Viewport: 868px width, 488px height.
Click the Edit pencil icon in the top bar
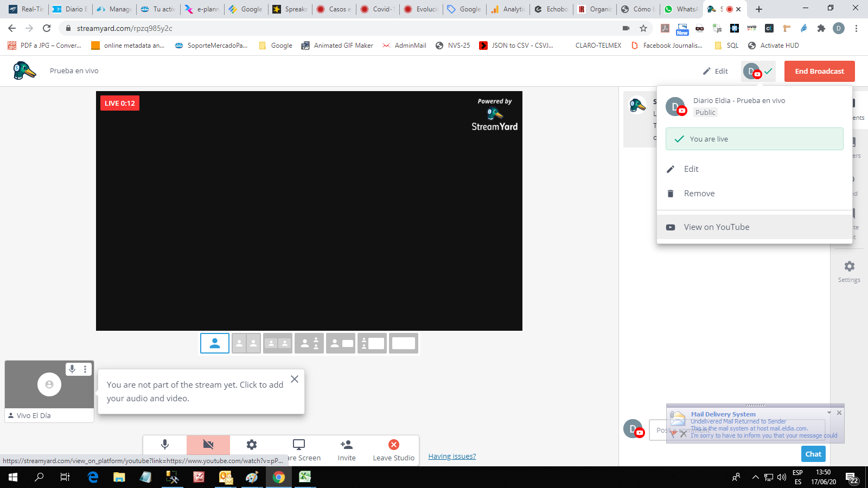click(706, 70)
